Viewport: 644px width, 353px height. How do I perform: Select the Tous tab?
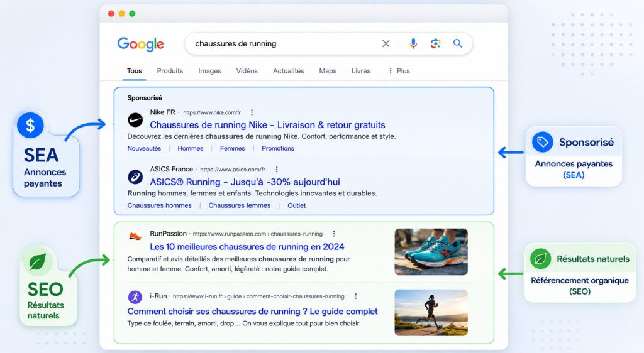[x=135, y=71]
